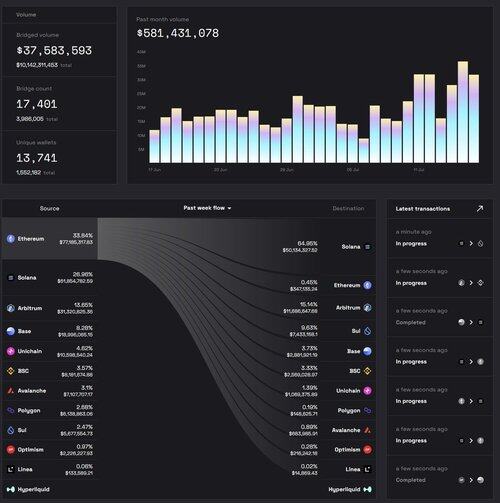Viewport: 500px width, 503px height.
Task: Click the tallest bar in volume chart
Action: [463, 112]
